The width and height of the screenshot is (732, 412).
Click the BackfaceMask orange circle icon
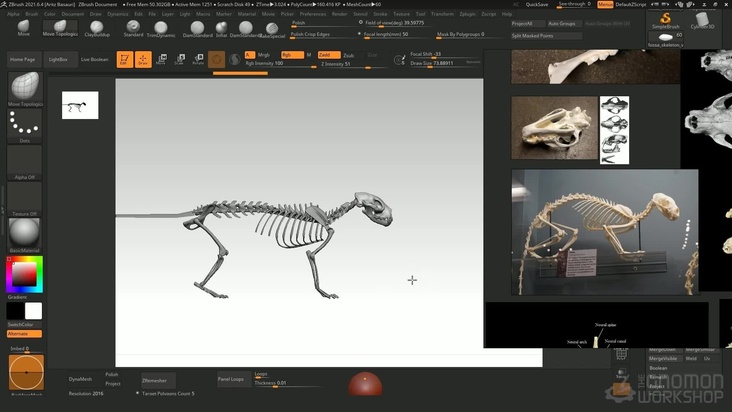(x=26, y=372)
